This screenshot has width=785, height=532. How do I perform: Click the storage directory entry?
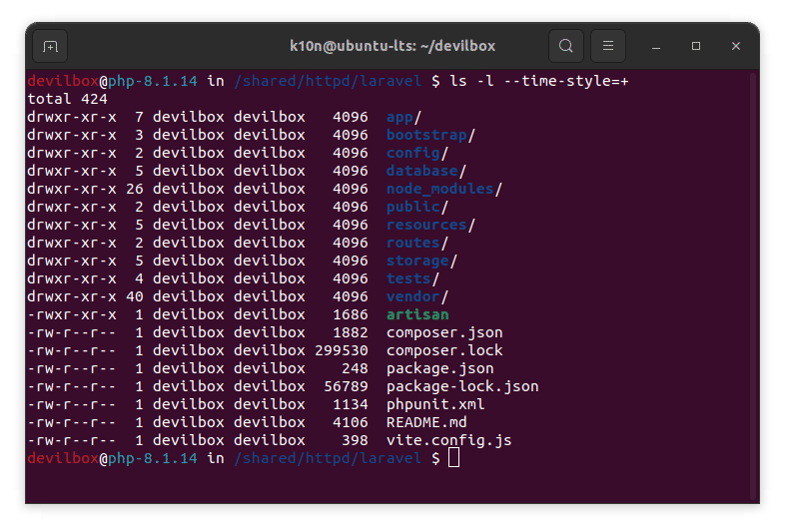point(417,261)
